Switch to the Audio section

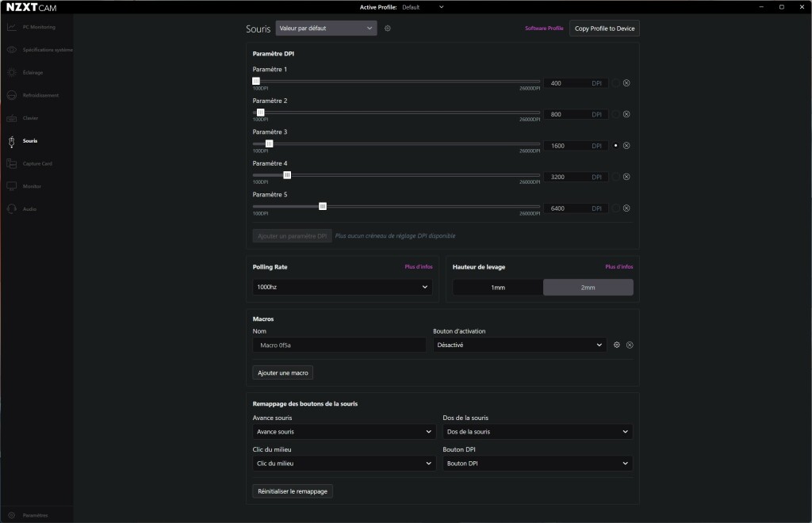[x=29, y=208]
